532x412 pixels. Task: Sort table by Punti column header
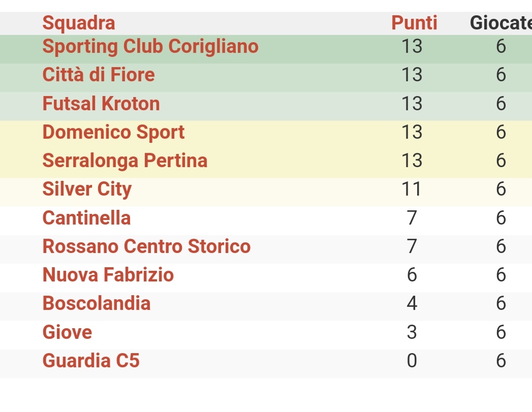pyautogui.click(x=414, y=23)
